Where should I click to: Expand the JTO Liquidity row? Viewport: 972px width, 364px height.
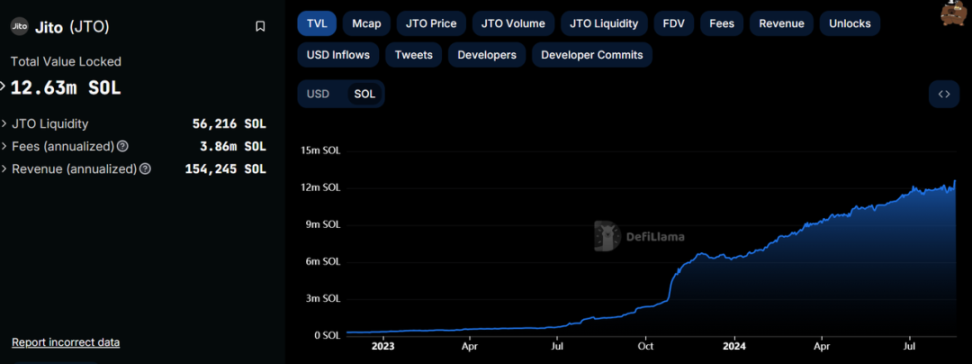tap(4, 124)
